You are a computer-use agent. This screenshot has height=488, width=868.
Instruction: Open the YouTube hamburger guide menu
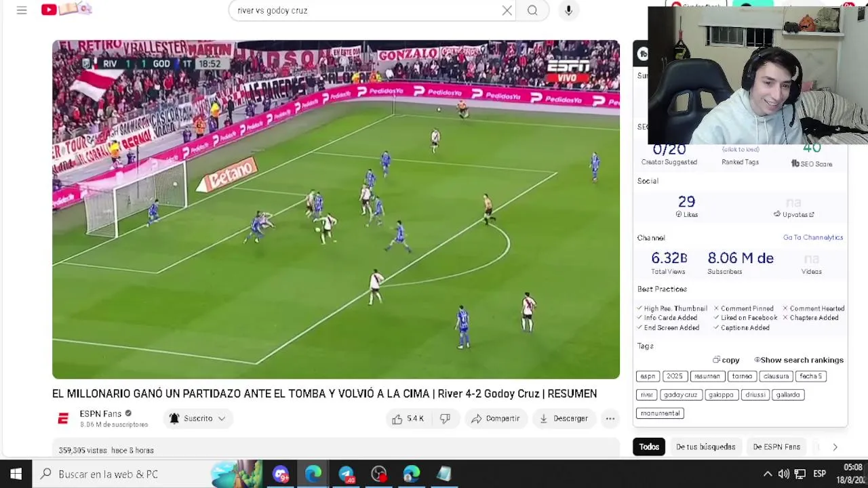tap(22, 10)
